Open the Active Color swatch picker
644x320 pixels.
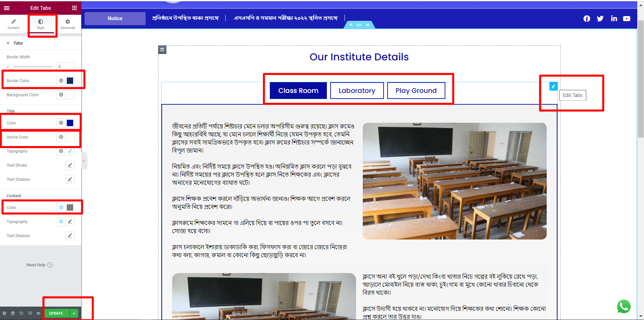click(70, 137)
